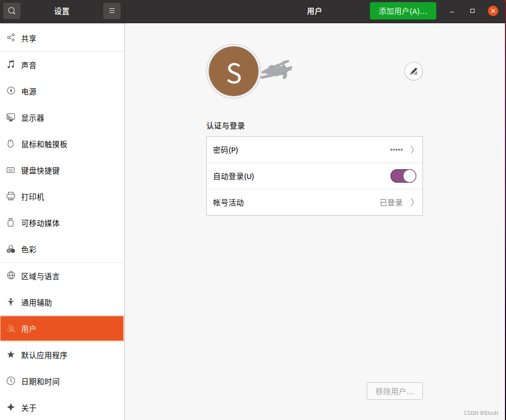This screenshot has height=420, width=506.
Task: Go to 键盘快捷键 keyboard shortcuts
Action: coord(40,171)
